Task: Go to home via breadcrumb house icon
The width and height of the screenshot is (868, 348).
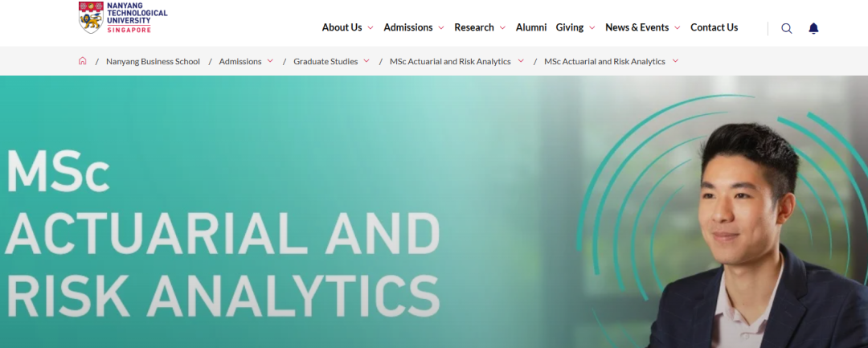Action: pyautogui.click(x=83, y=61)
